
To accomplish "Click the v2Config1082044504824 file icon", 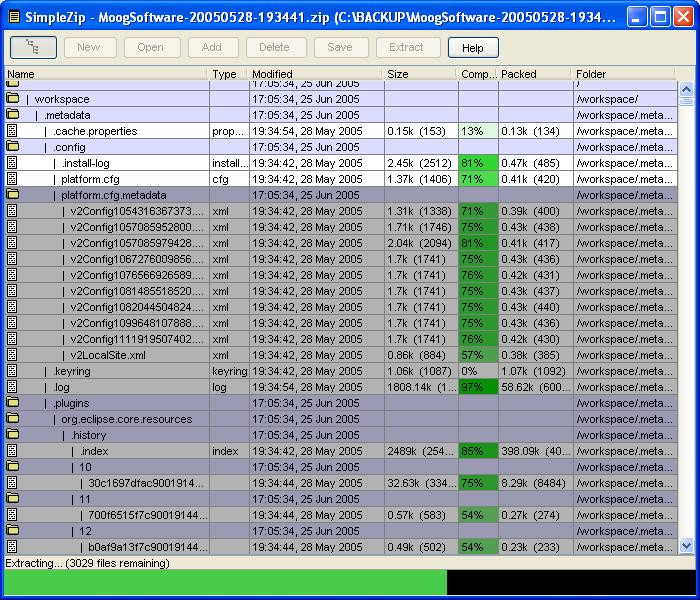I will tap(12, 307).
